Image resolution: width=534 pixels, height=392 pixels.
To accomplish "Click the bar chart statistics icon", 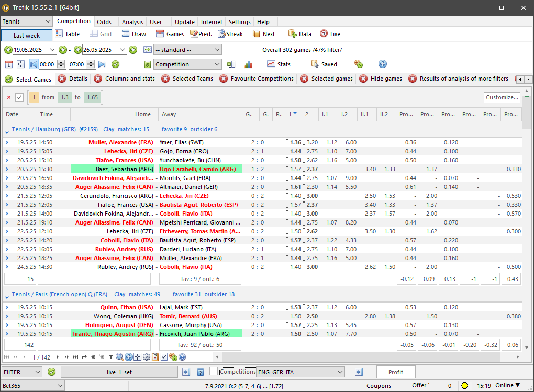I will pyautogui.click(x=248, y=64).
